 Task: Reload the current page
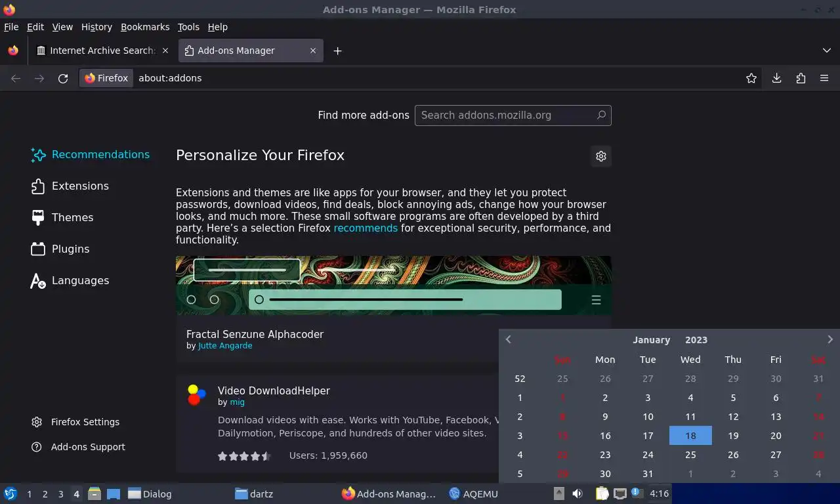coord(63,78)
